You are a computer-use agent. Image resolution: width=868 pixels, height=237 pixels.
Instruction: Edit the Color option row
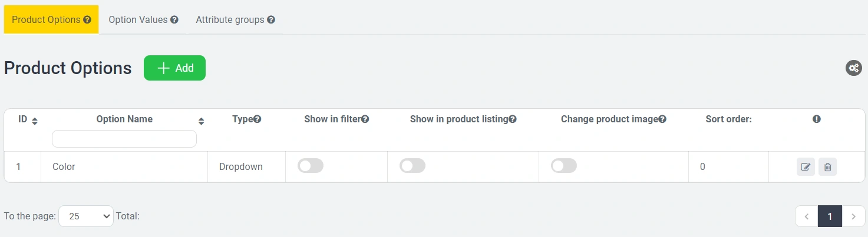pos(806,167)
